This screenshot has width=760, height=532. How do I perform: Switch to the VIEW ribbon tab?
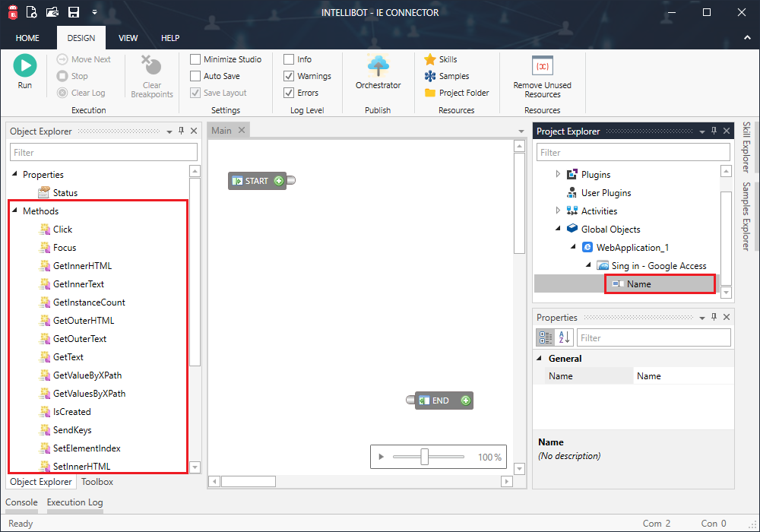coord(128,37)
